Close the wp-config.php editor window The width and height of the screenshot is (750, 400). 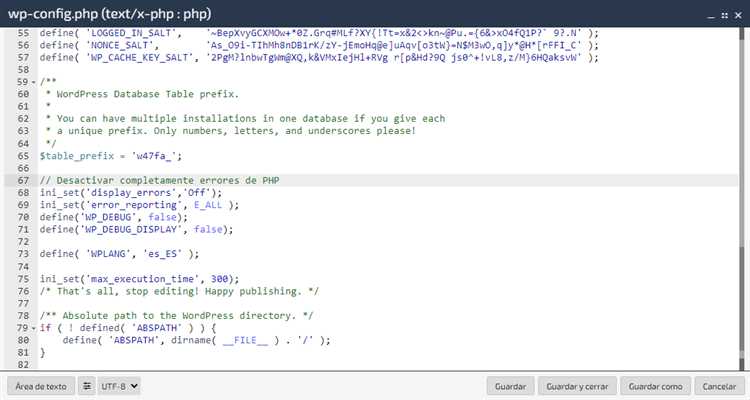(x=739, y=15)
